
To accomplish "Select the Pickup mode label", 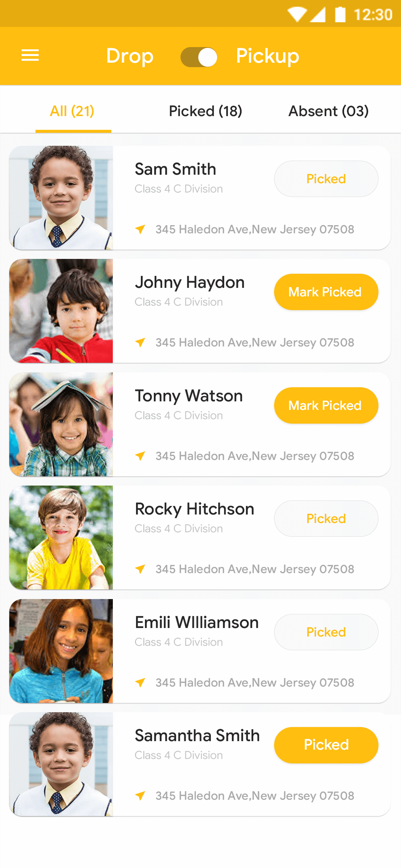I will click(267, 56).
